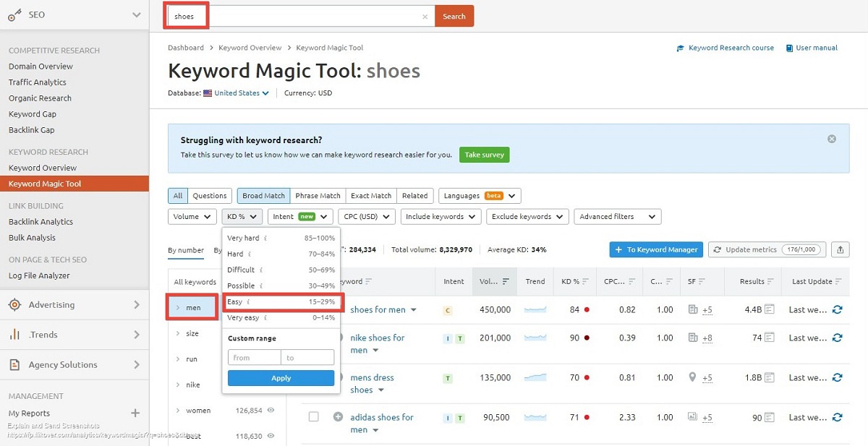Viewport: 868px width, 446px height.
Task: Select the Broad Match tab
Action: click(263, 196)
